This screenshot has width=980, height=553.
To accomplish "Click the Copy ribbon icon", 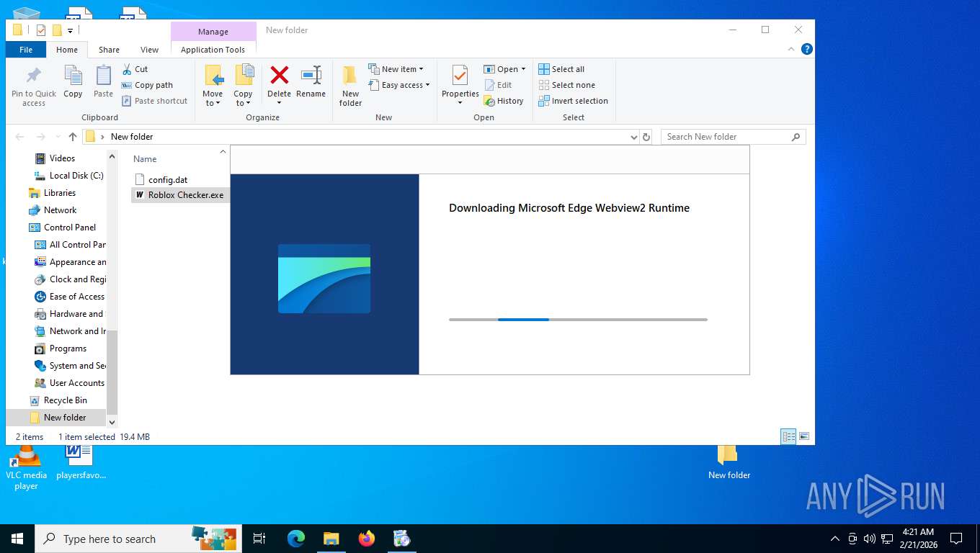I will [x=73, y=81].
